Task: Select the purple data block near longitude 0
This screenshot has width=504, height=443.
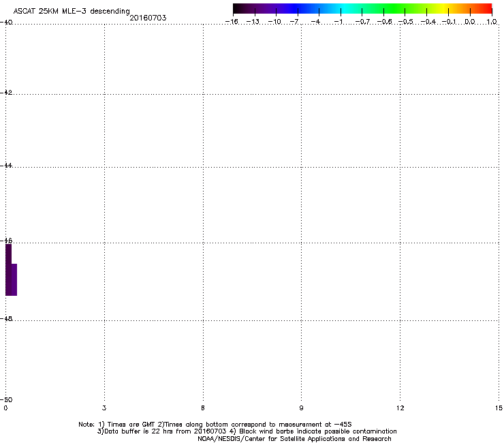Action: pos(11,270)
